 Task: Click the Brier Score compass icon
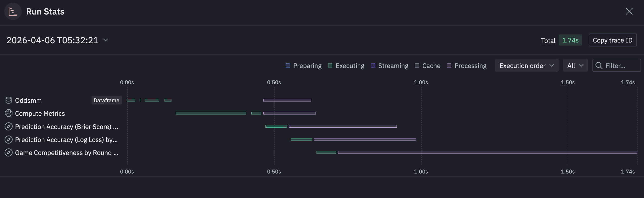coord(8,126)
